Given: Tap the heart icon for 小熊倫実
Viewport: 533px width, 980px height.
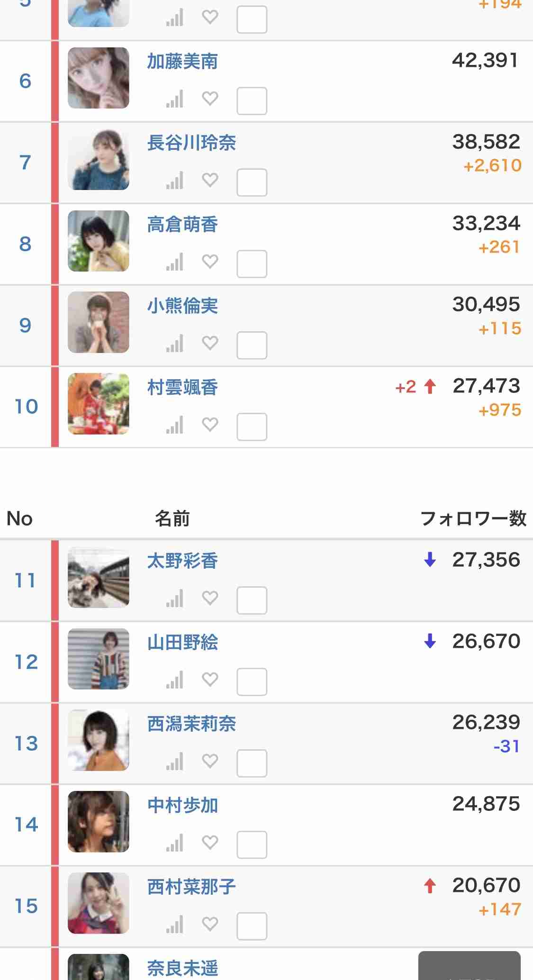Looking at the screenshot, I should pyautogui.click(x=210, y=343).
